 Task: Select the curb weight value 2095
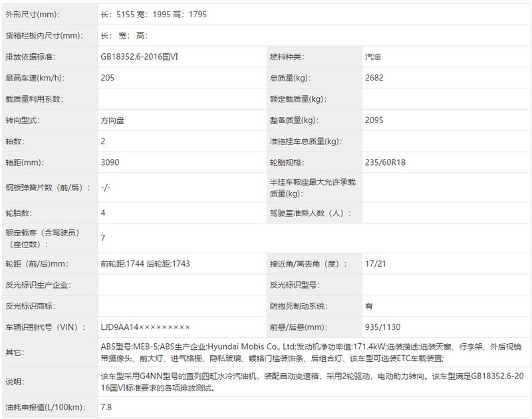pyautogui.click(x=374, y=120)
